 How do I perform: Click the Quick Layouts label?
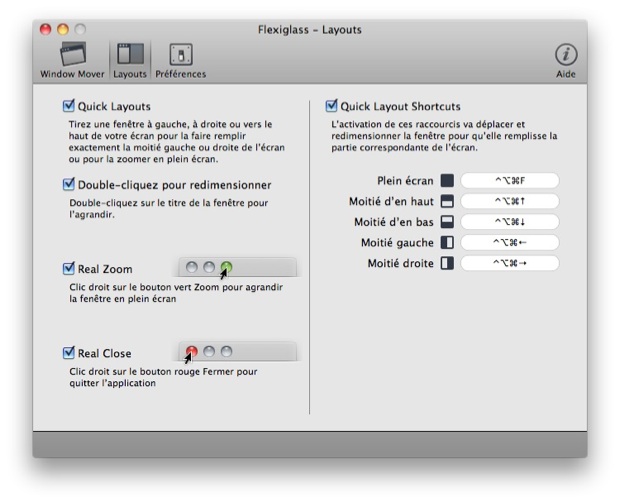[x=114, y=106]
